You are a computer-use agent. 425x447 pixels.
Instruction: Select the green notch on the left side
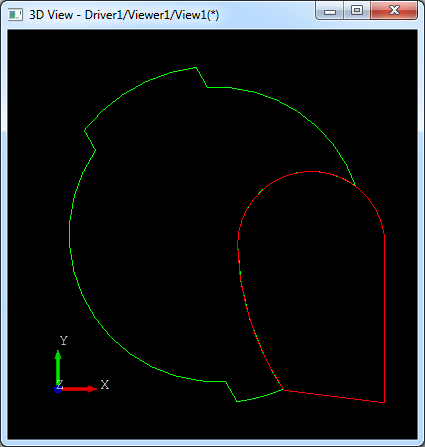(x=90, y=140)
